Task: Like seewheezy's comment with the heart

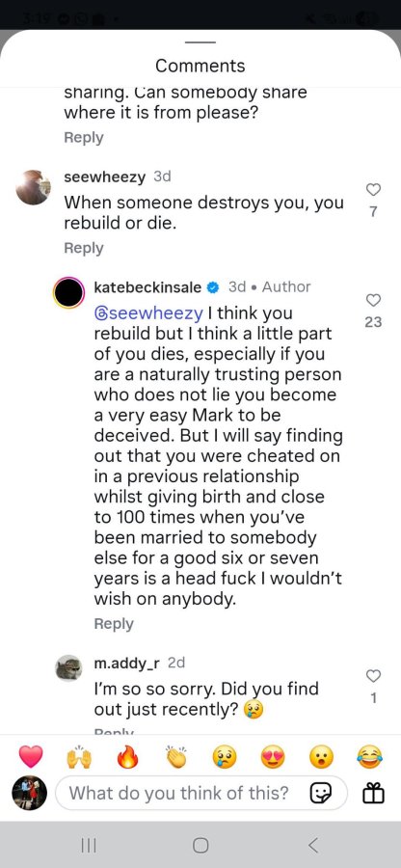Action: (373, 190)
